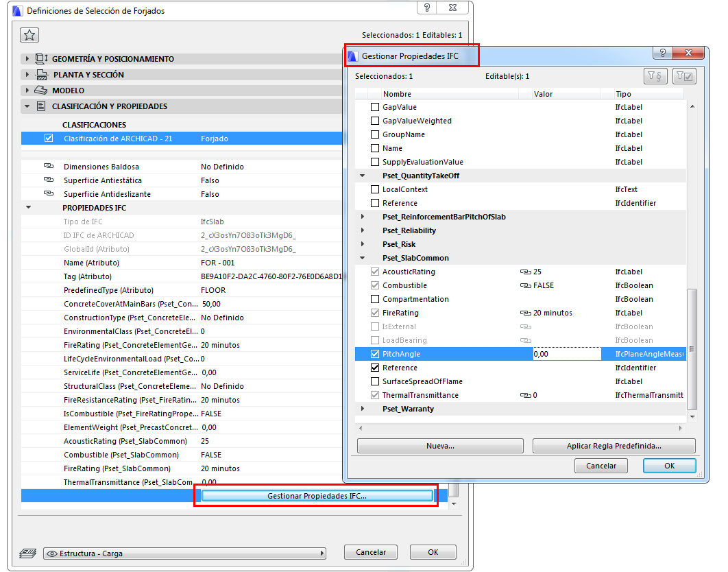
Task: Click scroll down arrow in Definiciones properties list
Action: pos(454,503)
